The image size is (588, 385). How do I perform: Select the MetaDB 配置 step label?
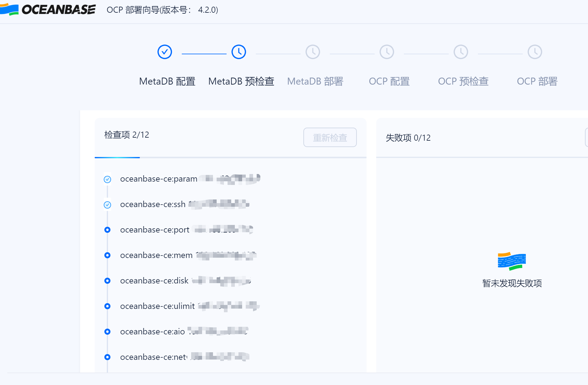(x=167, y=81)
